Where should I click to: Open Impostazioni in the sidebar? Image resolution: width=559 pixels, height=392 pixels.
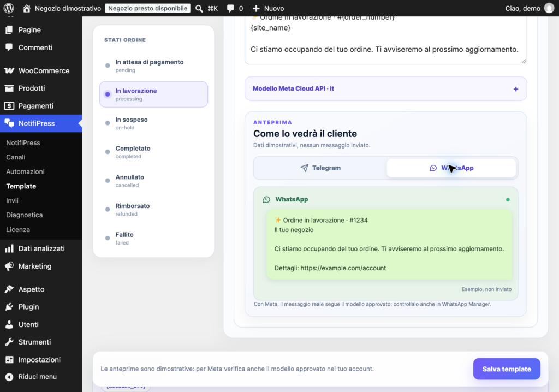[x=41, y=360]
